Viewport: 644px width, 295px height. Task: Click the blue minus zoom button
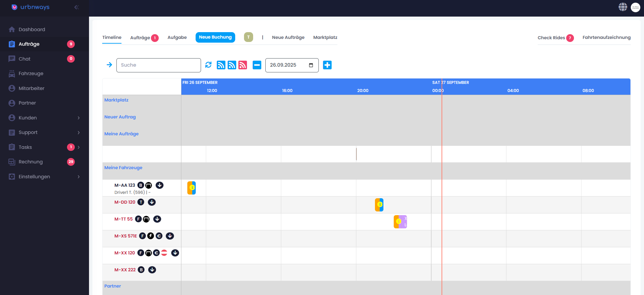[257, 65]
